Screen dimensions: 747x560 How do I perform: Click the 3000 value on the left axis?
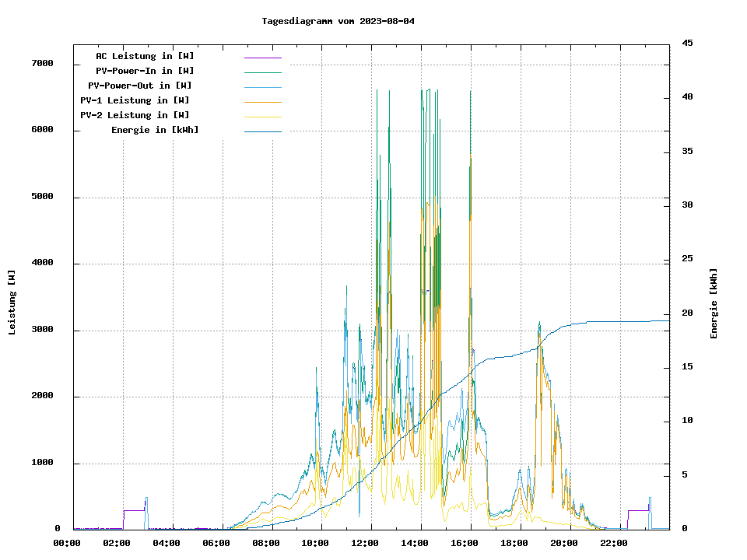tap(42, 330)
